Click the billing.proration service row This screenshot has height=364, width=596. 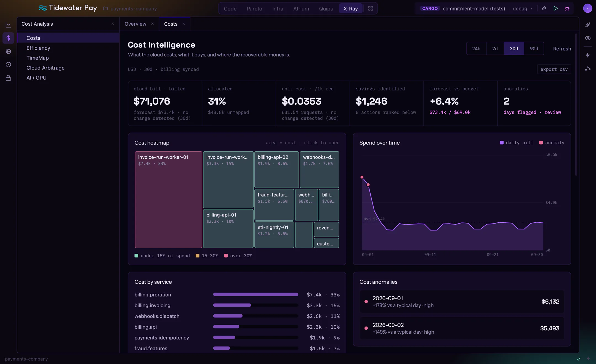(x=237, y=295)
